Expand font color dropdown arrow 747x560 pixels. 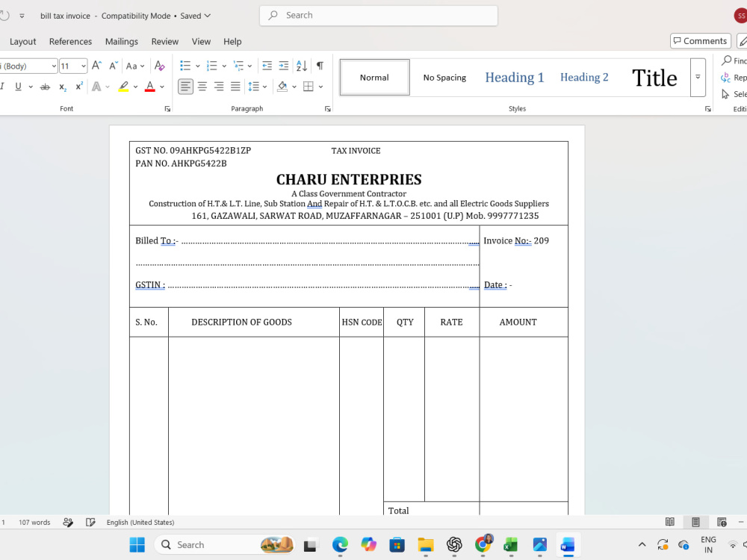coord(162,87)
